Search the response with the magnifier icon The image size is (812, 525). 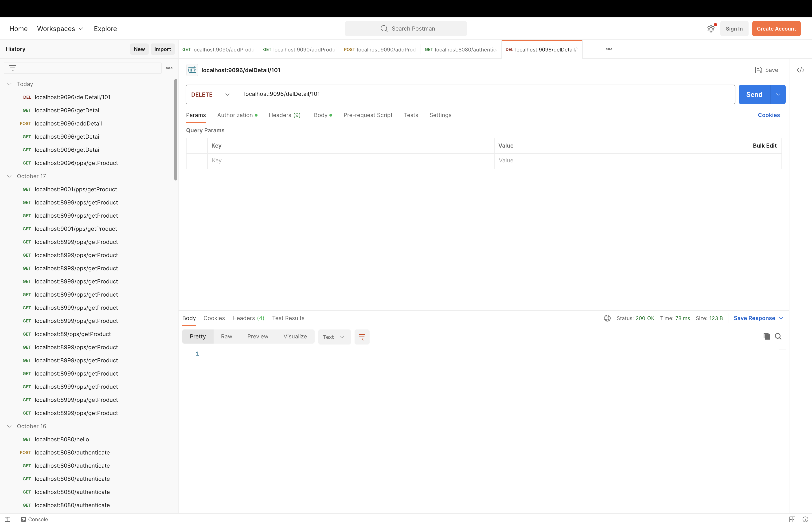tap(778, 336)
